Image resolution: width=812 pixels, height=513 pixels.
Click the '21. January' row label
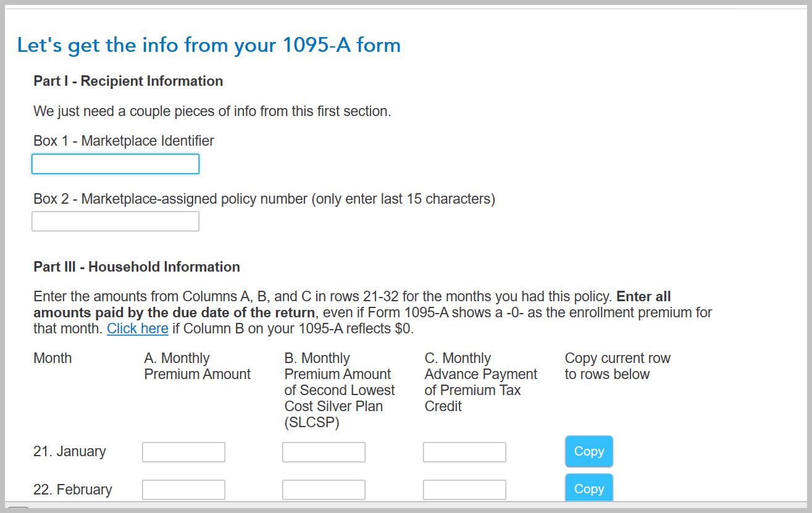pyautogui.click(x=69, y=451)
